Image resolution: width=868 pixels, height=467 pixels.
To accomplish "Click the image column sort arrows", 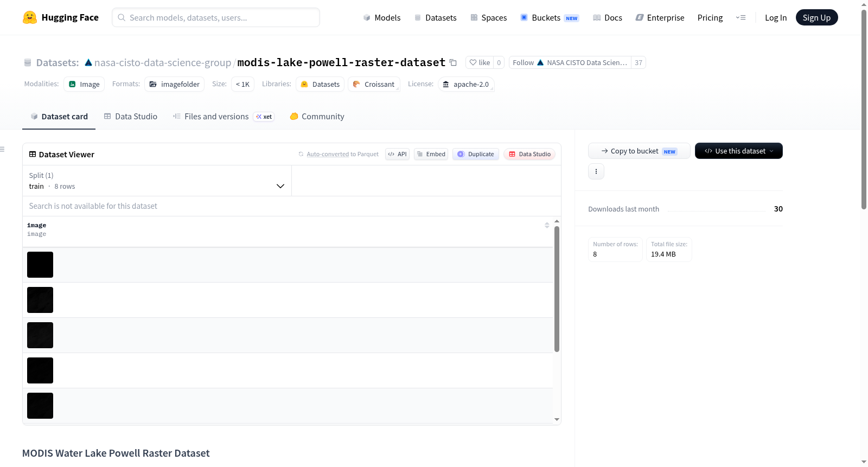I will [547, 225].
